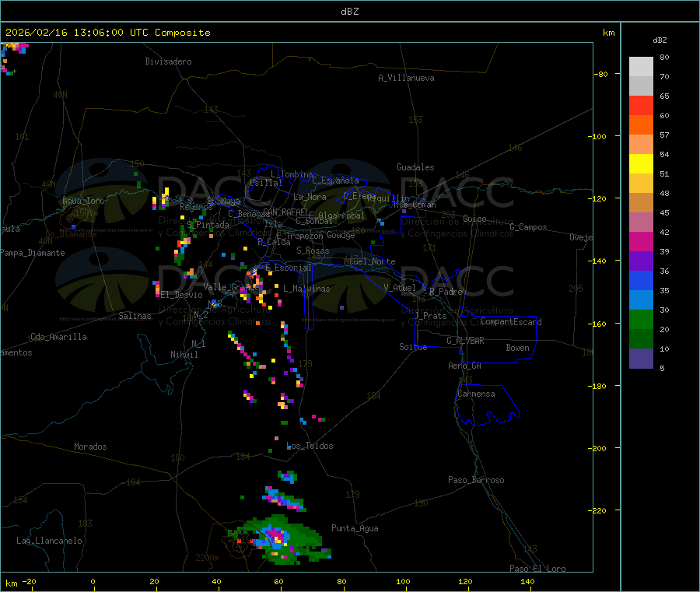This screenshot has width=700, height=592.
Task: Click the Lag.Llancanelo label
Action: (x=50, y=541)
